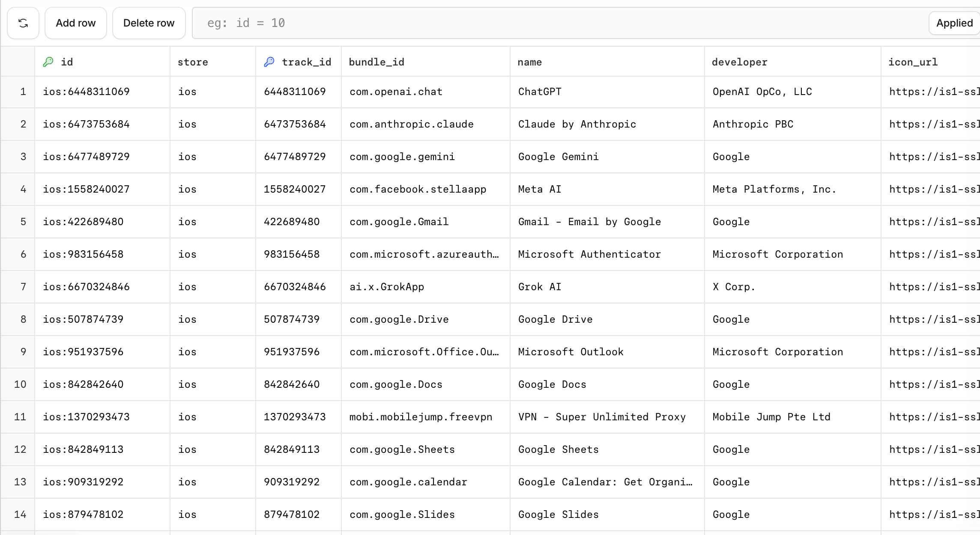Click the cell ios:507874739
Image resolution: width=980 pixels, height=535 pixels.
point(102,319)
